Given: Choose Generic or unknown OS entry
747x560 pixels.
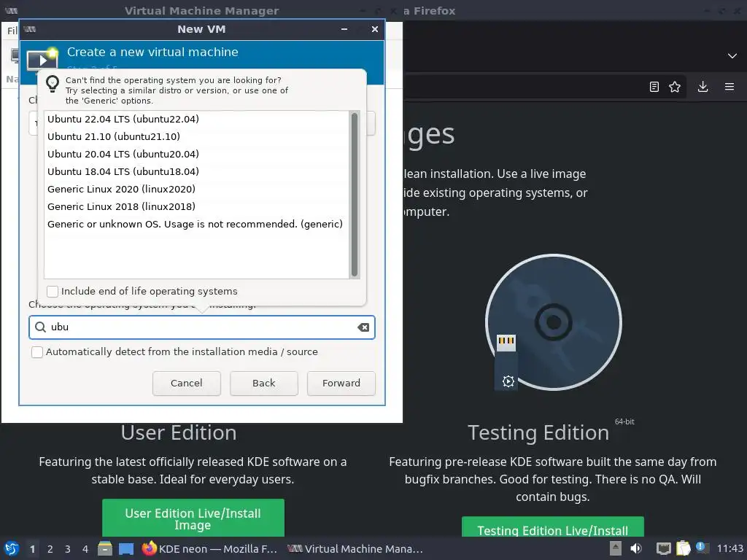Looking at the screenshot, I should [196, 225].
